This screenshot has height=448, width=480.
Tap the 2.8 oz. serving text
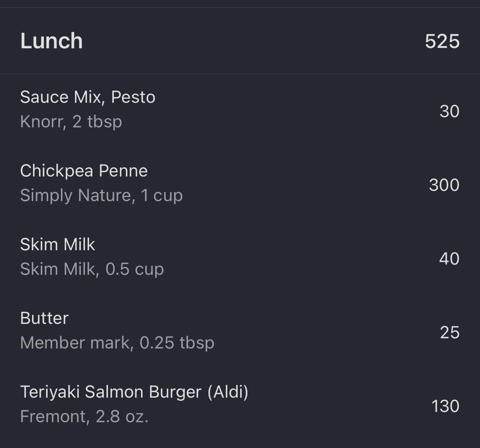click(122, 416)
